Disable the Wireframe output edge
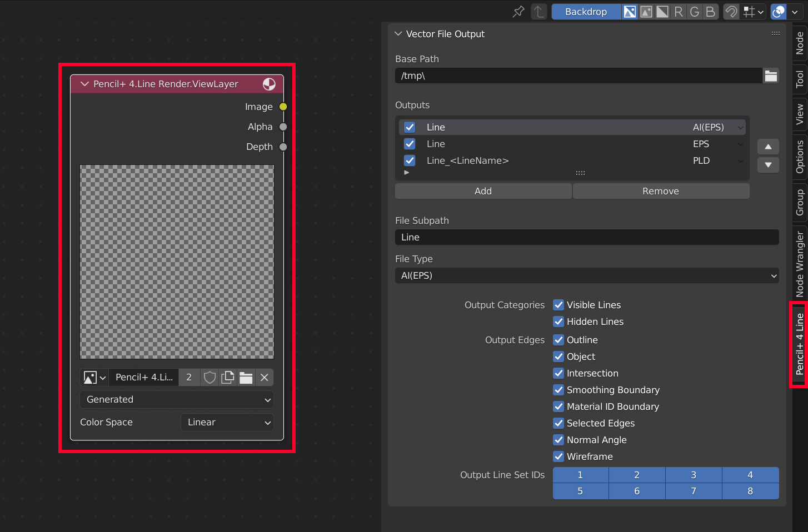Screen dimensions: 808x532 [558, 456]
